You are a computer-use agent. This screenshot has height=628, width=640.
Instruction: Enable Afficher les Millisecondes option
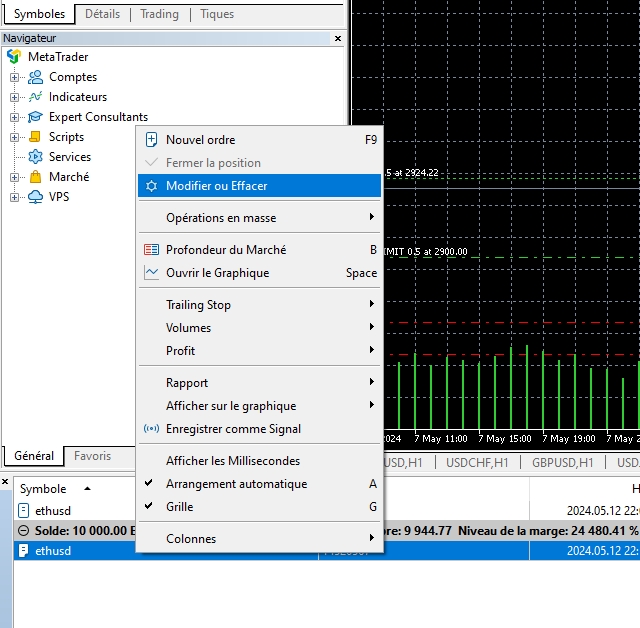tap(232, 461)
